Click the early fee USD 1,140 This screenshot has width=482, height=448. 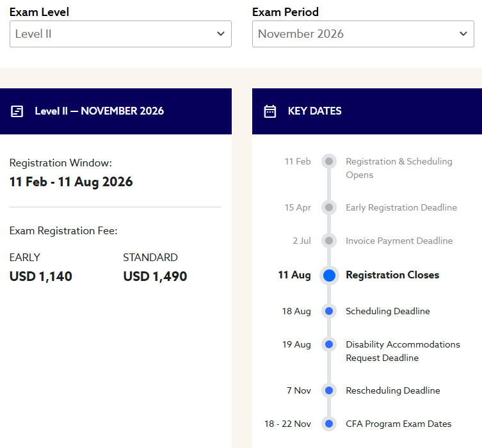coord(40,276)
